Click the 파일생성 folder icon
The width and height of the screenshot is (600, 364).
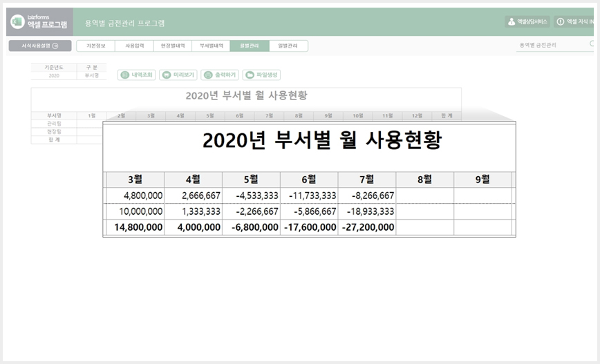pyautogui.click(x=250, y=75)
